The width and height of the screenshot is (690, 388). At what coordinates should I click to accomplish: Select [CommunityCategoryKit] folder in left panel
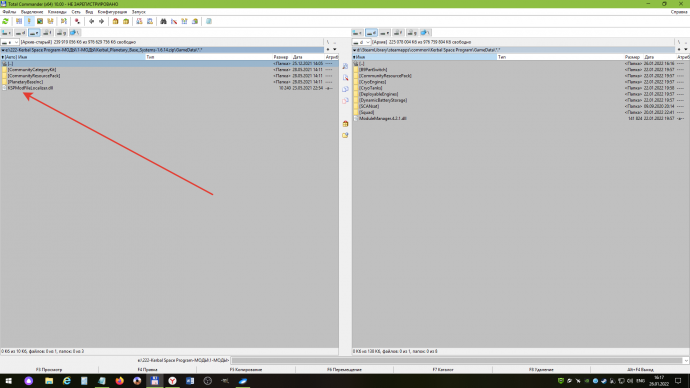pyautogui.click(x=32, y=70)
